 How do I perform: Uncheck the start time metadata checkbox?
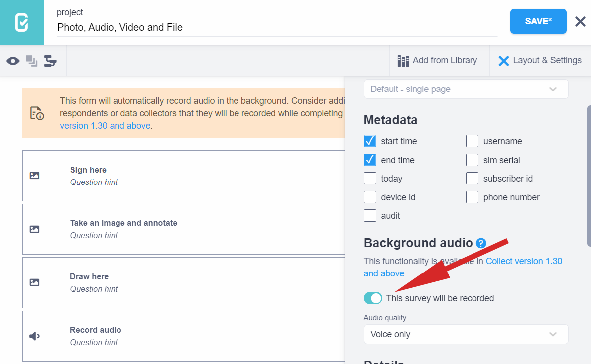(x=370, y=141)
